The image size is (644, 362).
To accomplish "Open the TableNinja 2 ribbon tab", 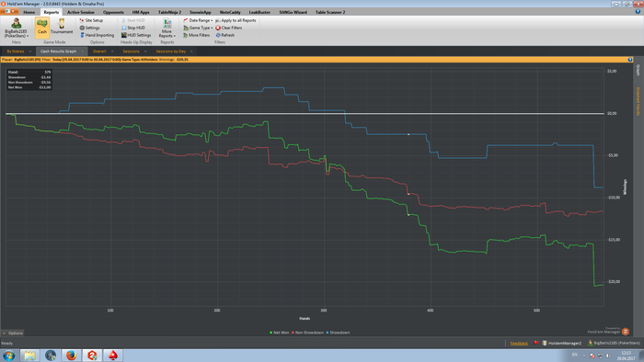I will coord(169,12).
